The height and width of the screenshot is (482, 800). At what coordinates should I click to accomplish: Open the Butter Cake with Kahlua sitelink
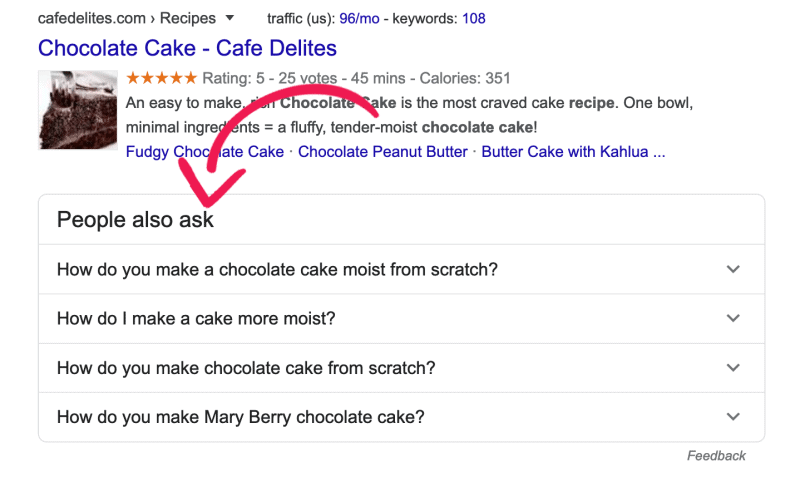pos(573,152)
